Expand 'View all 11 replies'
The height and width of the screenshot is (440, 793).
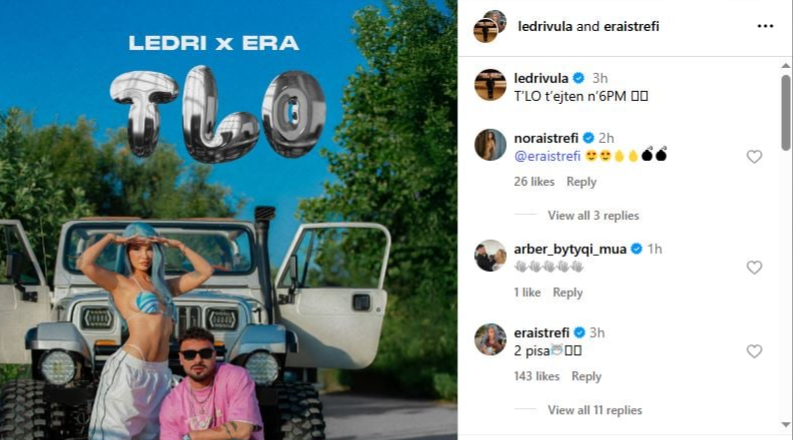tap(595, 411)
